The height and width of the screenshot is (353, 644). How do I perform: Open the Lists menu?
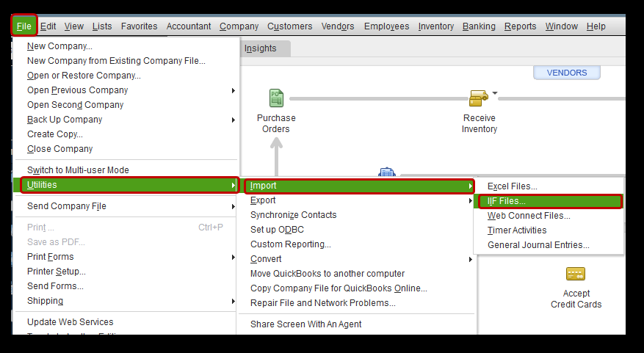(102, 26)
